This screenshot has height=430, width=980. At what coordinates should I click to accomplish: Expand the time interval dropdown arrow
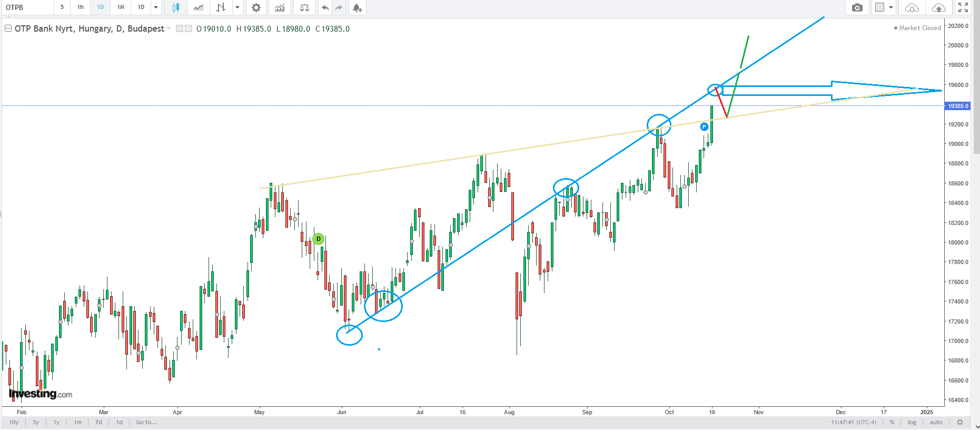coord(156,7)
